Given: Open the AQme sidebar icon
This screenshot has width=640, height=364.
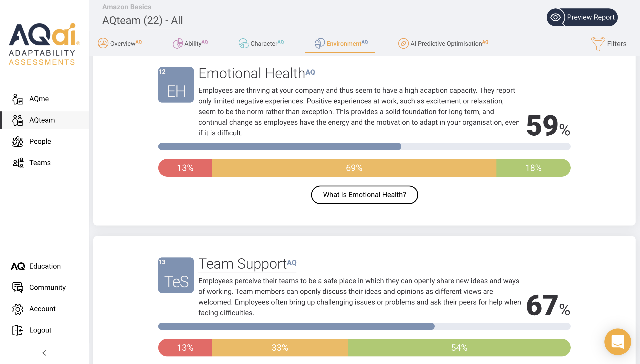Looking at the screenshot, I should [x=18, y=99].
